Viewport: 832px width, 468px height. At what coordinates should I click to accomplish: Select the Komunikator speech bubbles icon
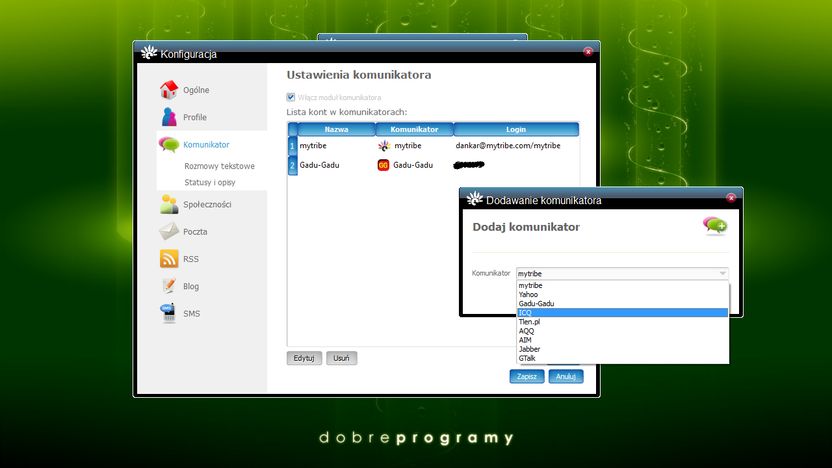[169, 144]
